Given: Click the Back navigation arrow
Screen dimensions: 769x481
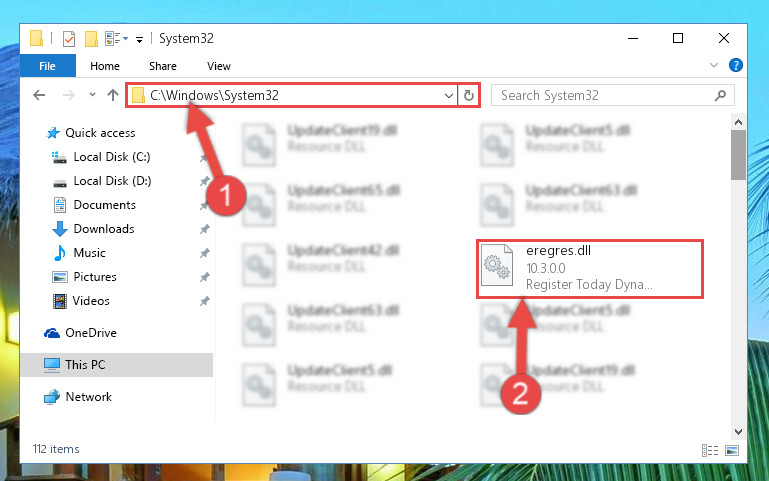Looking at the screenshot, I should pos(39,95).
